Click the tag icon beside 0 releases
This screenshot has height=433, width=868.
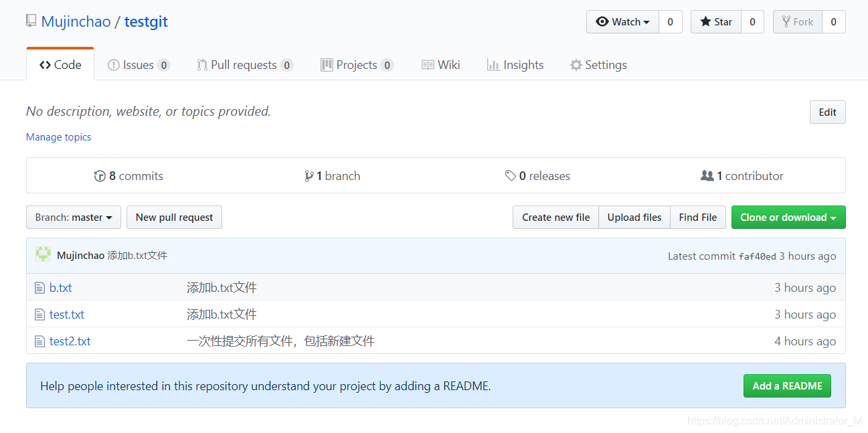511,176
